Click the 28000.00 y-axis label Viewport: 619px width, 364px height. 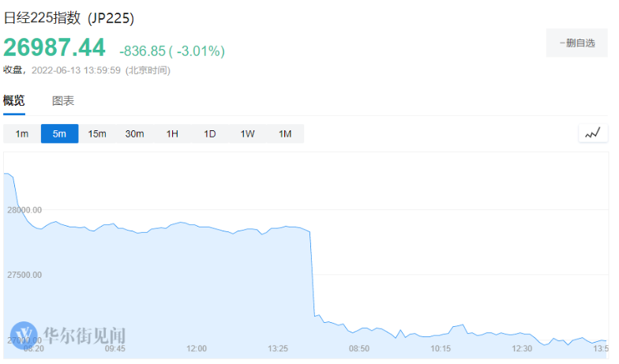pyautogui.click(x=24, y=210)
